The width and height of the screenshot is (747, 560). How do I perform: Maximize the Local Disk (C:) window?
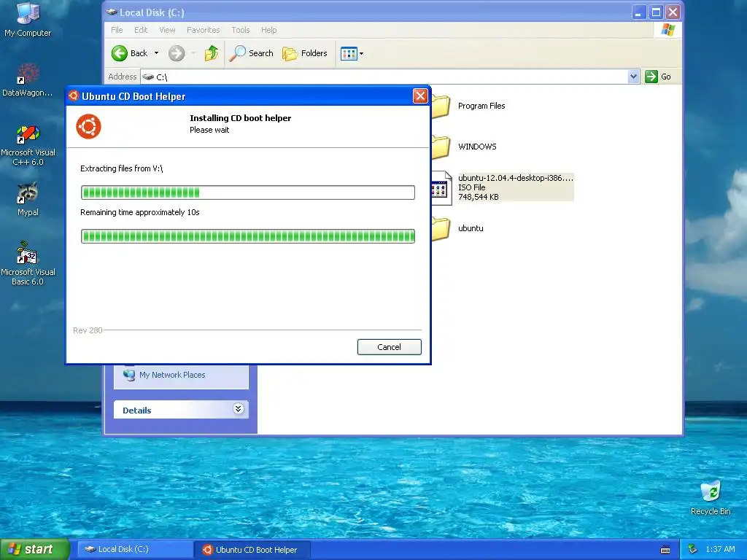tap(656, 12)
